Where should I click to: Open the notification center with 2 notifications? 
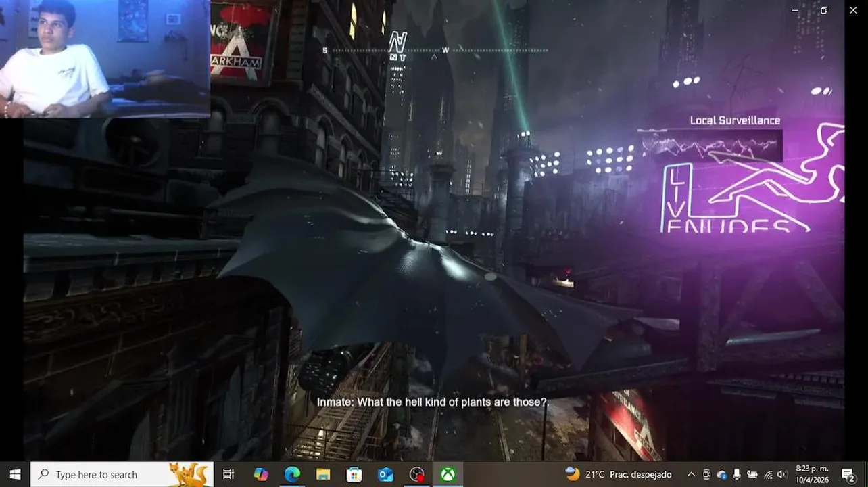click(x=848, y=474)
